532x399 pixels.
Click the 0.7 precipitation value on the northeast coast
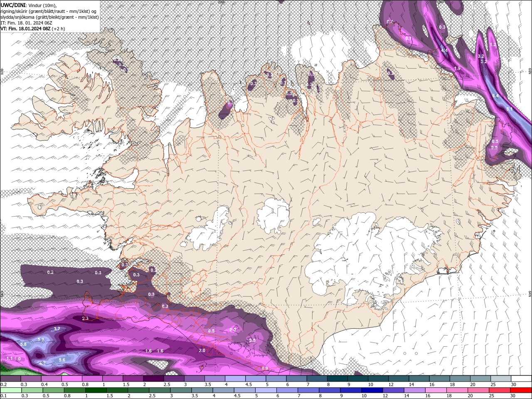(409, 38)
